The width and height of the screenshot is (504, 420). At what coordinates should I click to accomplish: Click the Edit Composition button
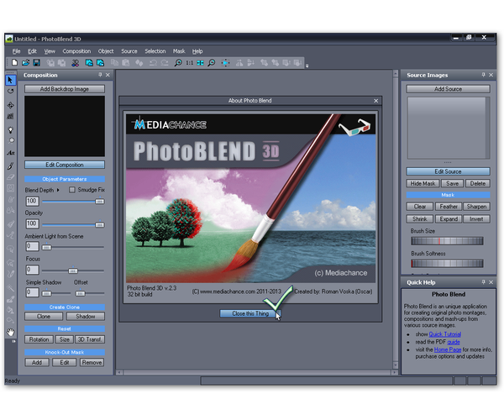65,165
